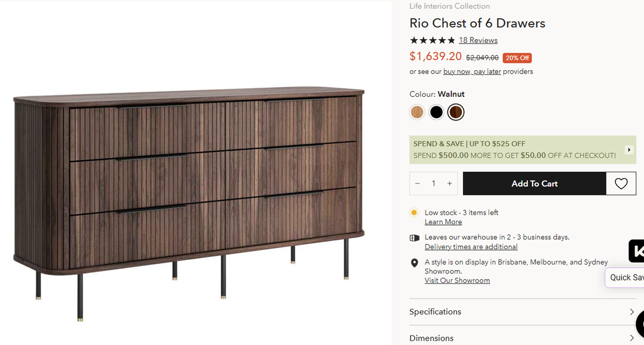The image size is (644, 345).
Task: Click Learn More about low stock
Action: click(x=443, y=222)
